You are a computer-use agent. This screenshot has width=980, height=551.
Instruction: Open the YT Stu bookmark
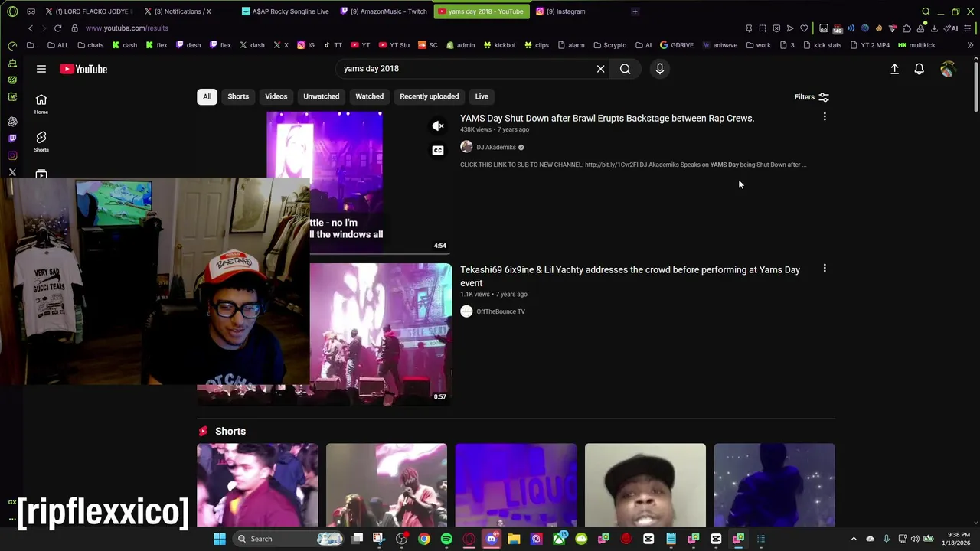(394, 45)
